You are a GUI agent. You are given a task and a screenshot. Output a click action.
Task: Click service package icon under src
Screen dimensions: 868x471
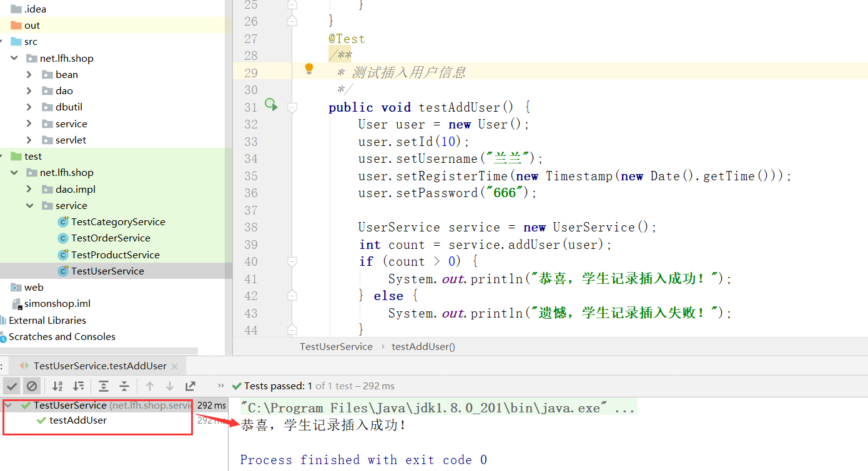47,124
